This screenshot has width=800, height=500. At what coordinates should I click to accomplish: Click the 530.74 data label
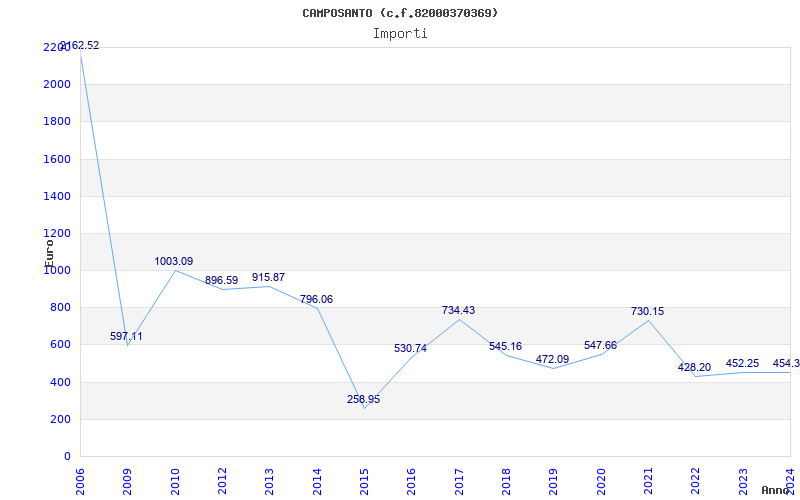[x=410, y=349]
